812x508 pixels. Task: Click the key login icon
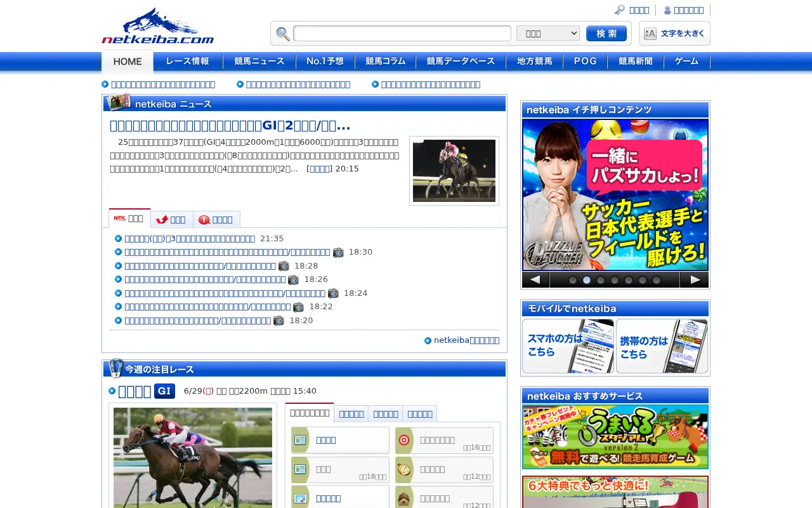(x=620, y=10)
